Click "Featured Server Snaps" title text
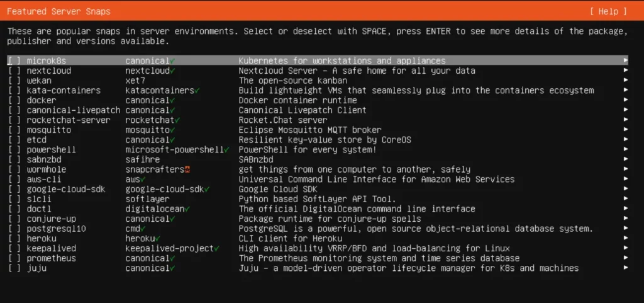644x303 pixels. tap(58, 11)
